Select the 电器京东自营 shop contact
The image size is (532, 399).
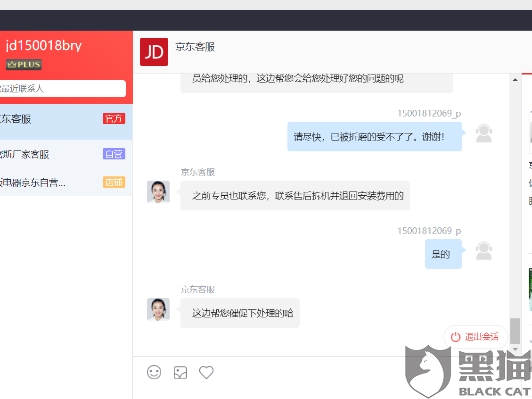pyautogui.click(x=66, y=183)
